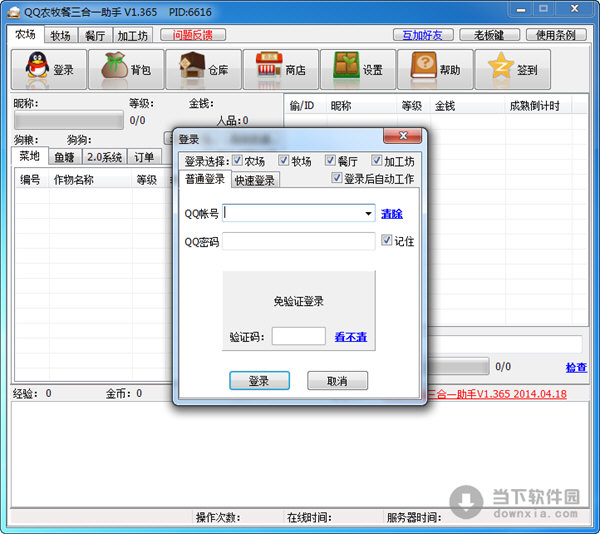Click the 清除 link
Viewport: 600px width, 534px height.
[392, 213]
